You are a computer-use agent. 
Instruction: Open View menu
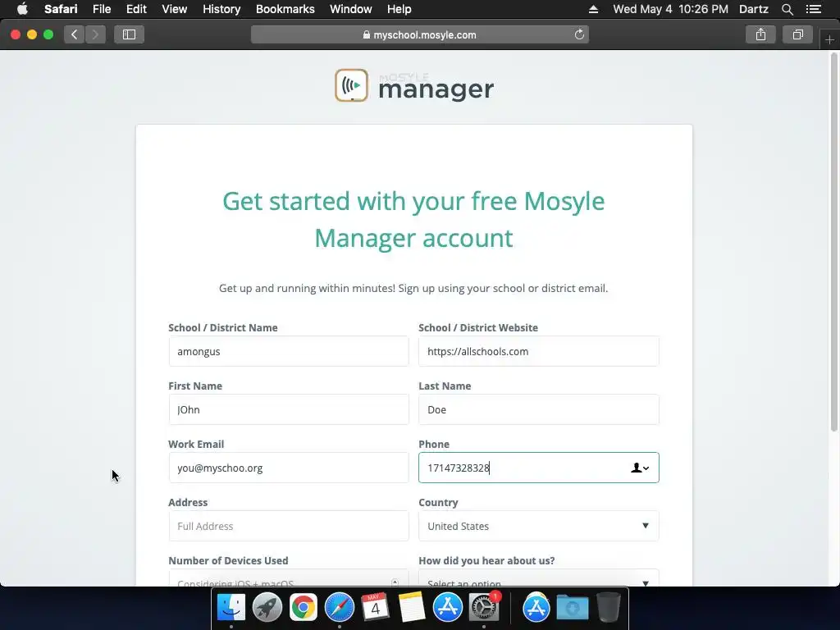coord(175,9)
